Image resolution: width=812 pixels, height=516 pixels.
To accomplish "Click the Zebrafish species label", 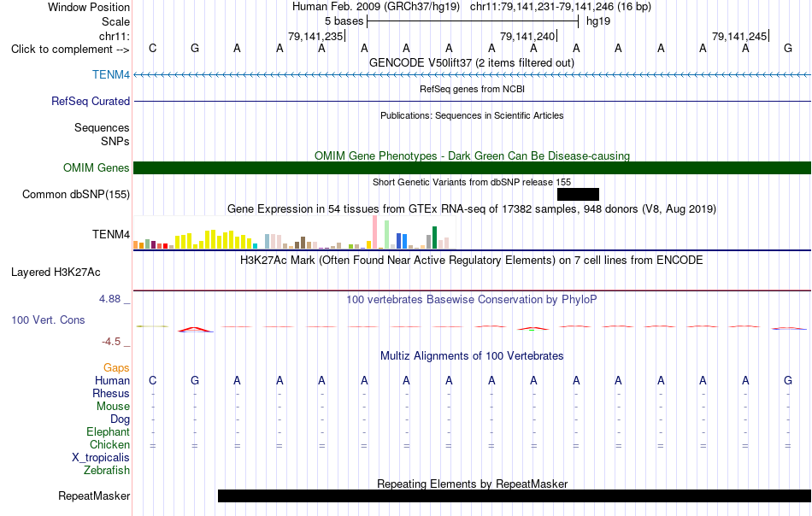I will pyautogui.click(x=107, y=471).
